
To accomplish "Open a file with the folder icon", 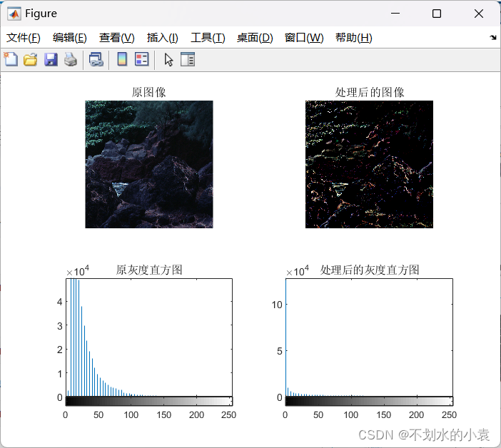I will click(31, 60).
